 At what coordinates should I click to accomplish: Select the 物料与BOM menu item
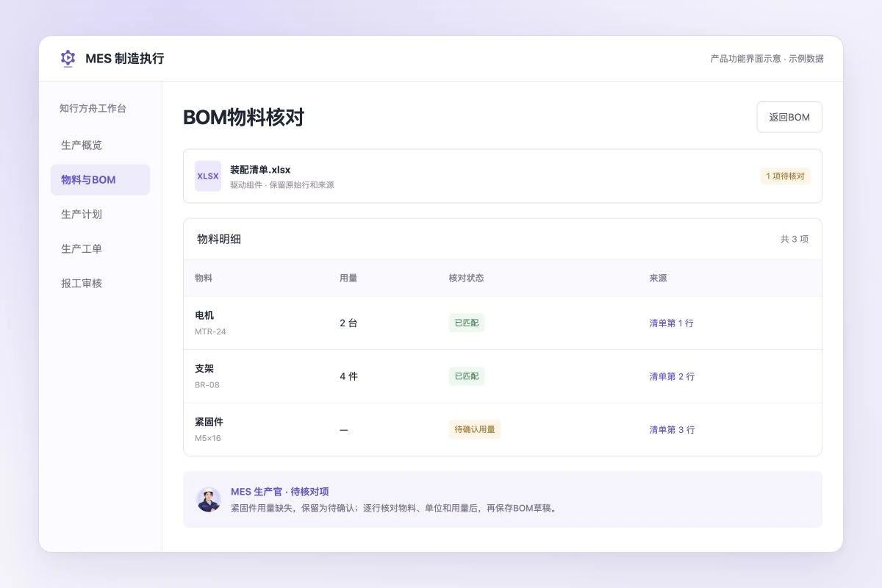click(x=100, y=180)
